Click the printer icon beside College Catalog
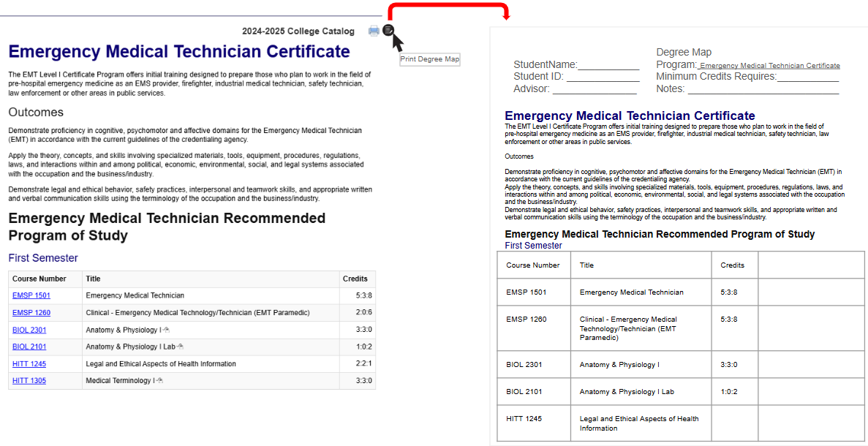This screenshot has width=868, height=446. point(374,31)
